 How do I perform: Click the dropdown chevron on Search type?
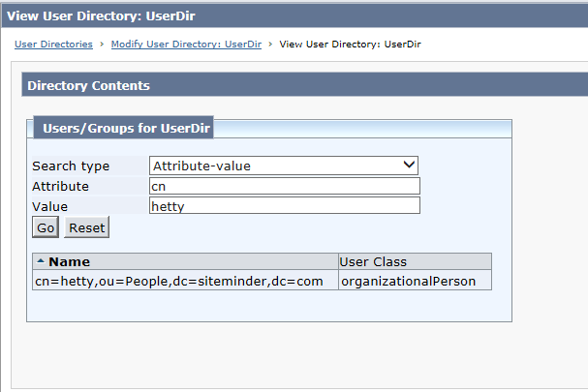tap(409, 165)
